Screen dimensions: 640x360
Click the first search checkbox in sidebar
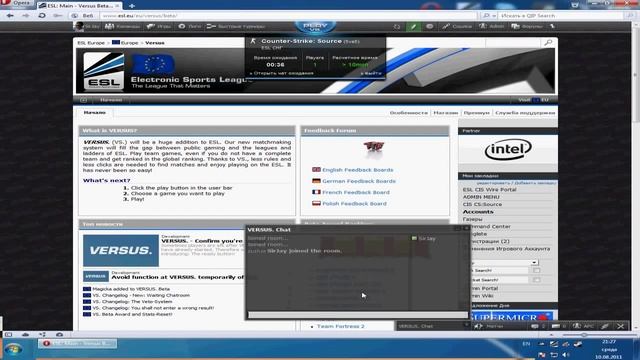point(536,271)
